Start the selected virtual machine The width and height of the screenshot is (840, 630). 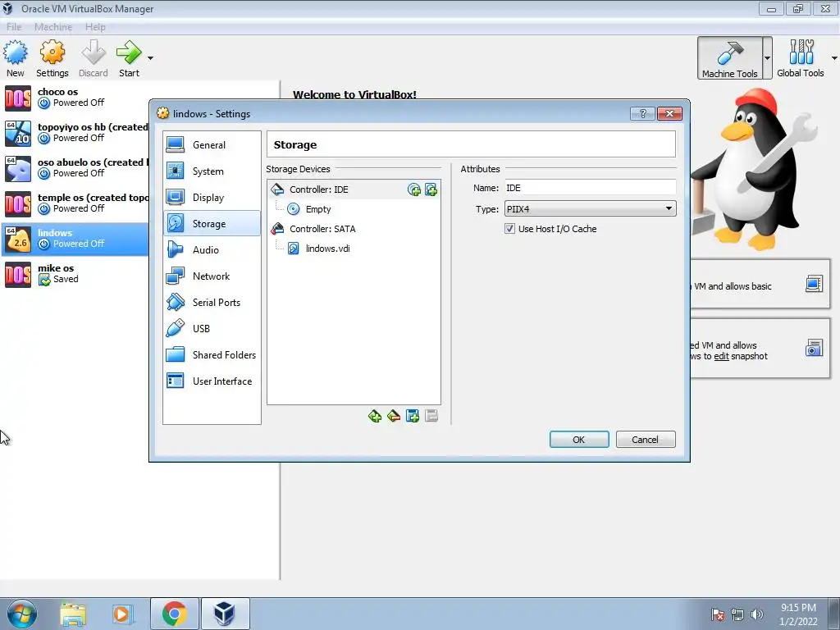(x=129, y=59)
